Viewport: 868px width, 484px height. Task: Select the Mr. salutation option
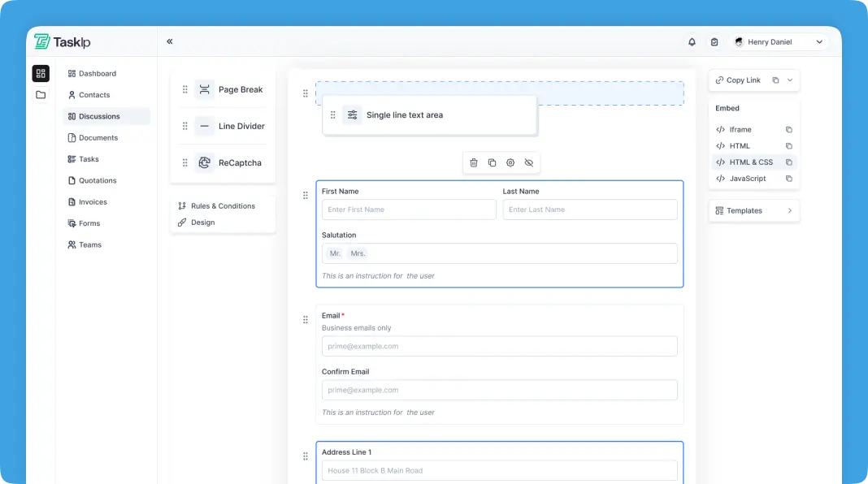pyautogui.click(x=335, y=253)
